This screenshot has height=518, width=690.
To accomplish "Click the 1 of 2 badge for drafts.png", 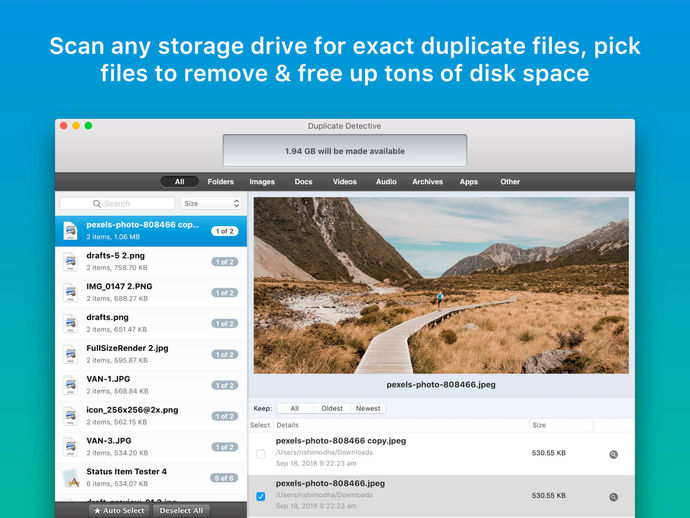I will [x=225, y=323].
